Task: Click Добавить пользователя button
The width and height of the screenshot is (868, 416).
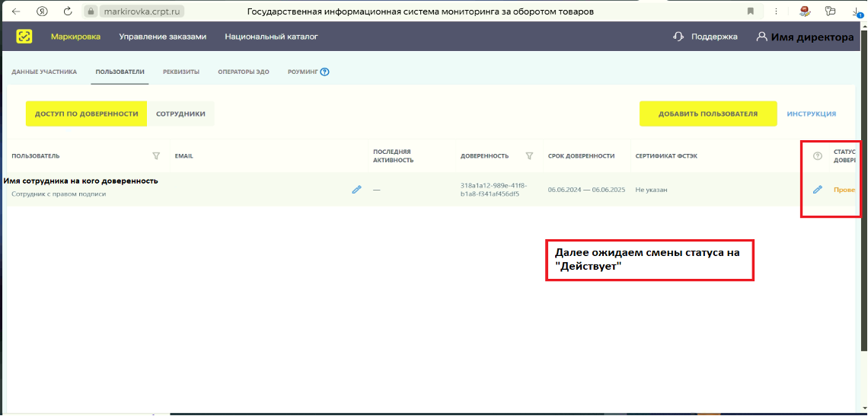Action: [x=708, y=114]
